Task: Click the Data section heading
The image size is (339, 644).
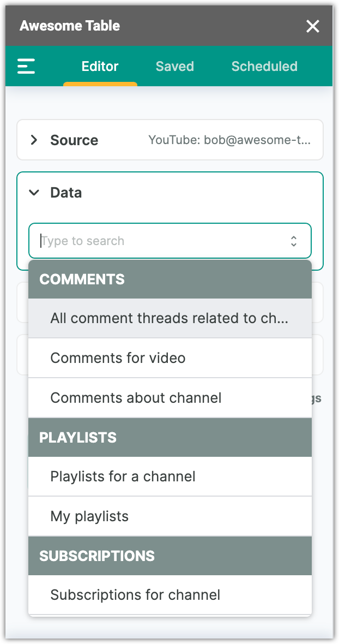Action: tap(66, 193)
